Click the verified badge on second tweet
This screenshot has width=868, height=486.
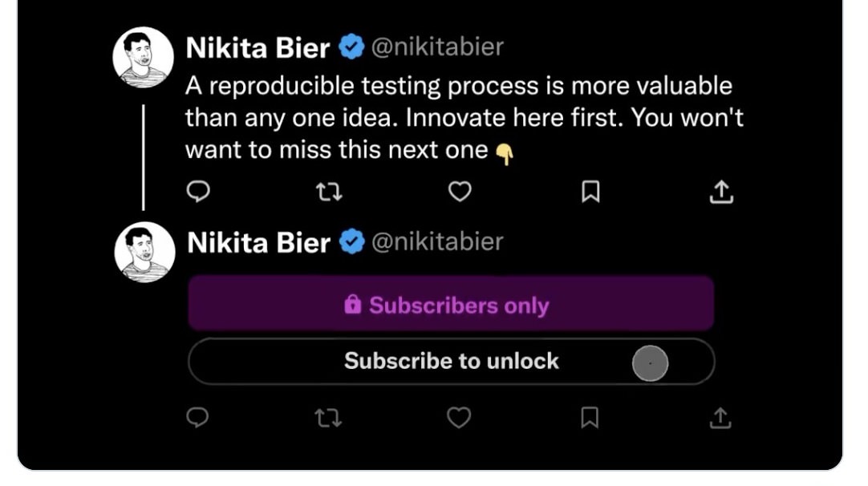(351, 242)
